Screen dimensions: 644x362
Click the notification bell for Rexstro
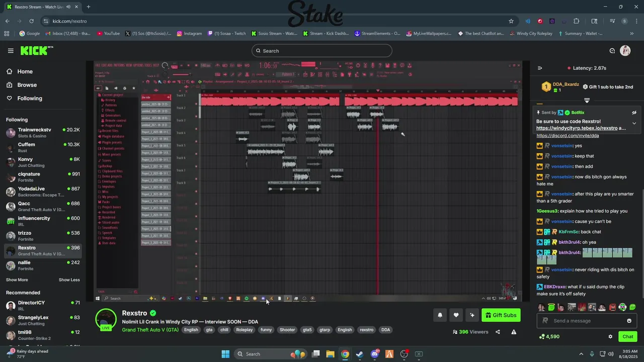coord(440,315)
